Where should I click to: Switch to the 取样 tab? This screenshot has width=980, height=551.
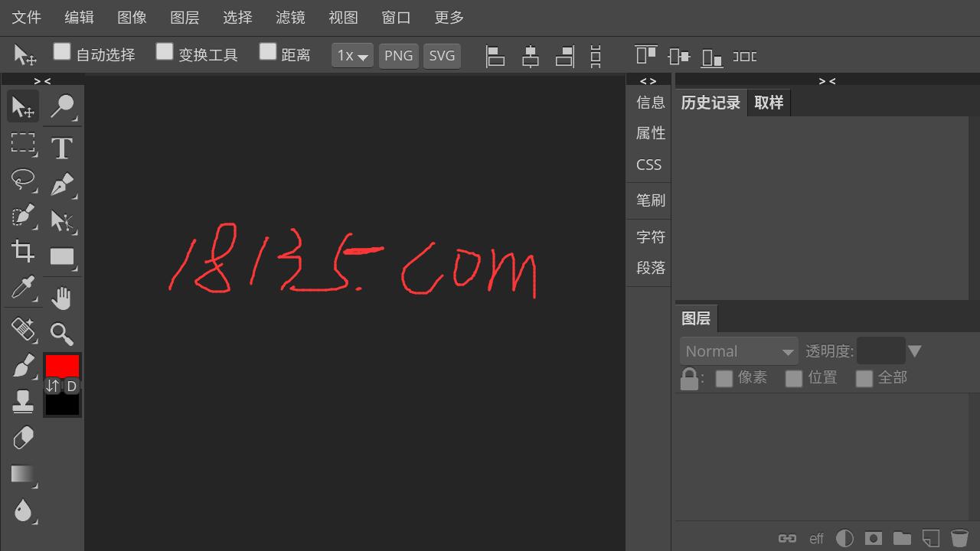769,103
